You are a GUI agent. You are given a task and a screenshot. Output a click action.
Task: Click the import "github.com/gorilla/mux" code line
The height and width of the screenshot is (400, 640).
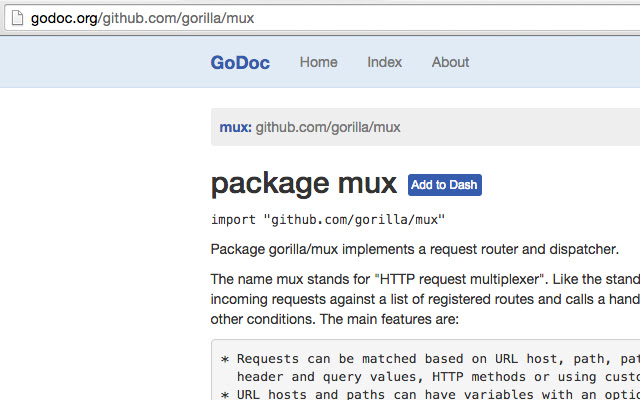click(x=328, y=220)
